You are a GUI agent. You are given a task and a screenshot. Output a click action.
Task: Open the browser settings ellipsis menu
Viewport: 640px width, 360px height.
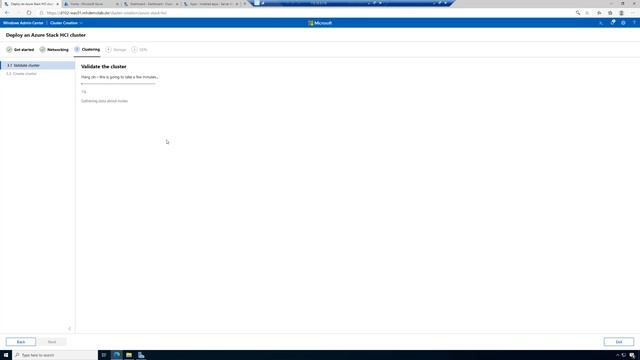(633, 13)
